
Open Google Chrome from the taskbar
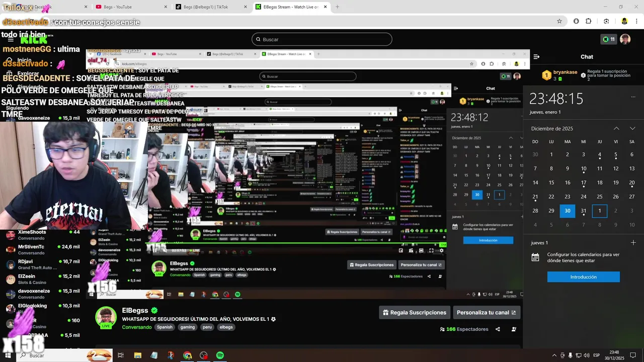pos(187,355)
